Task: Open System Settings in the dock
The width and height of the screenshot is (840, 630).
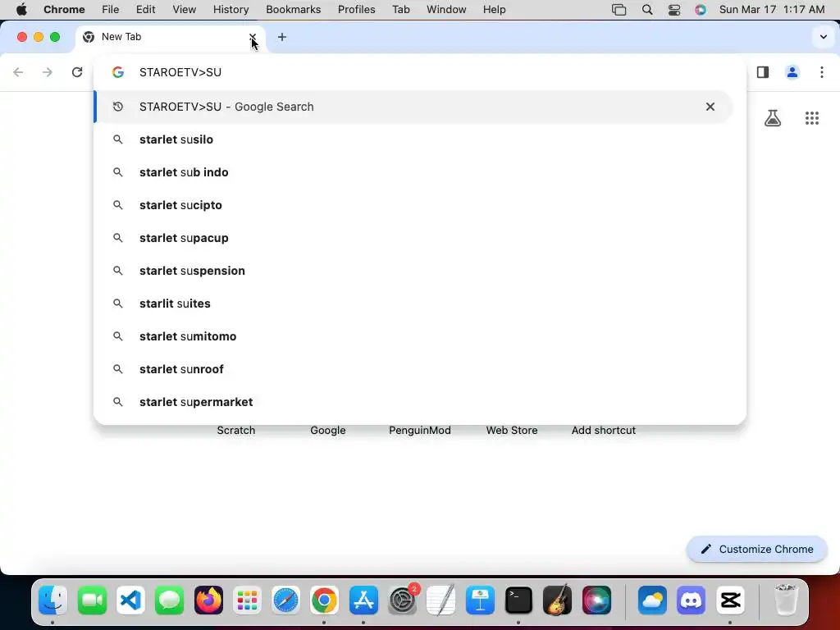Action: 403,600
